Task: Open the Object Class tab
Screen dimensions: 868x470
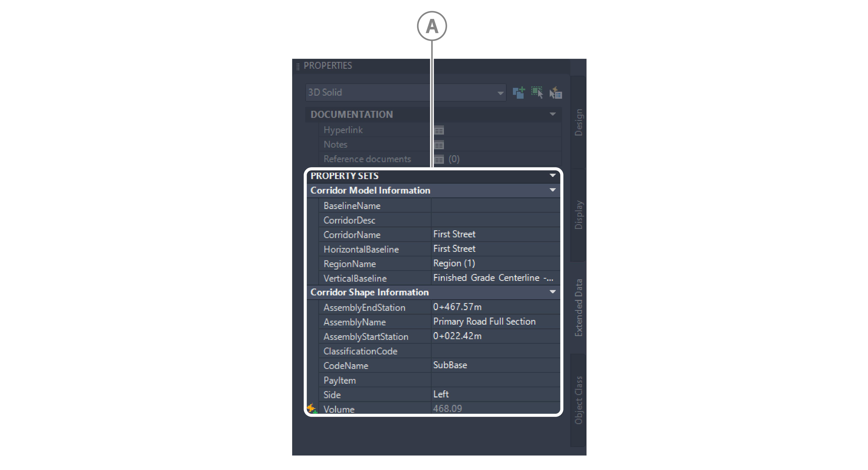Action: (578, 400)
